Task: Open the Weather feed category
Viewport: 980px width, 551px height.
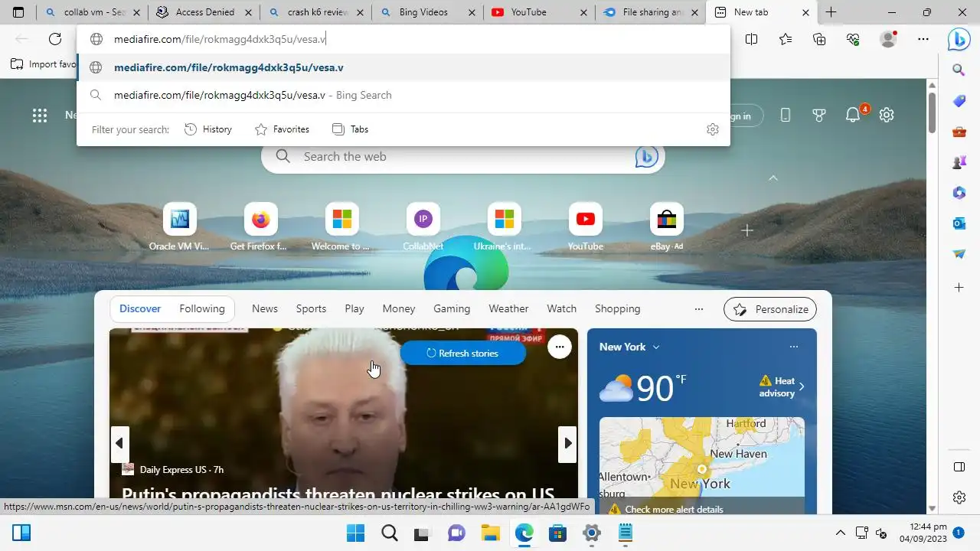Action: coord(508,309)
